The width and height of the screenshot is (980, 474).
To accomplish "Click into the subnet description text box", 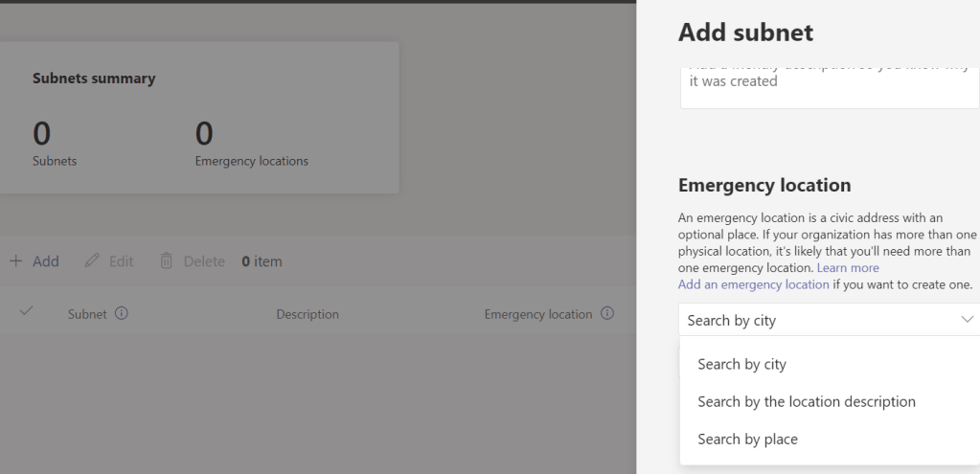I will point(829,86).
